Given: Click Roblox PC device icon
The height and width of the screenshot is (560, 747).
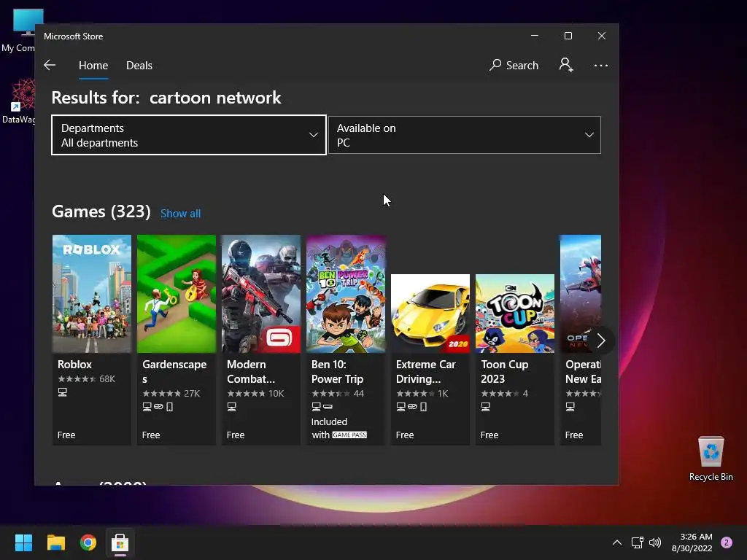Looking at the screenshot, I should tap(63, 392).
